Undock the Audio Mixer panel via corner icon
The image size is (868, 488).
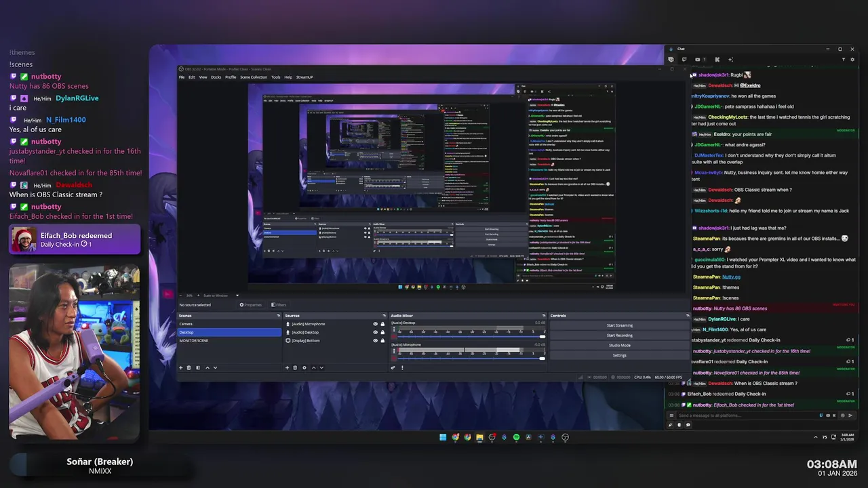click(543, 316)
